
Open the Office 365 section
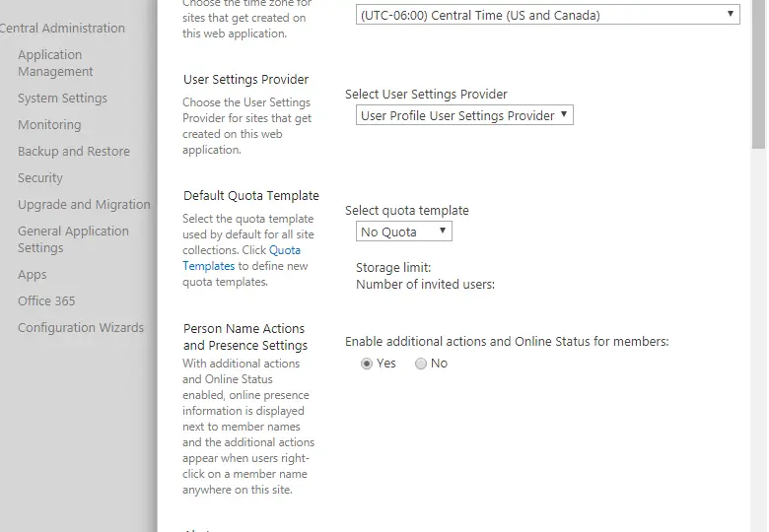pyautogui.click(x=46, y=301)
